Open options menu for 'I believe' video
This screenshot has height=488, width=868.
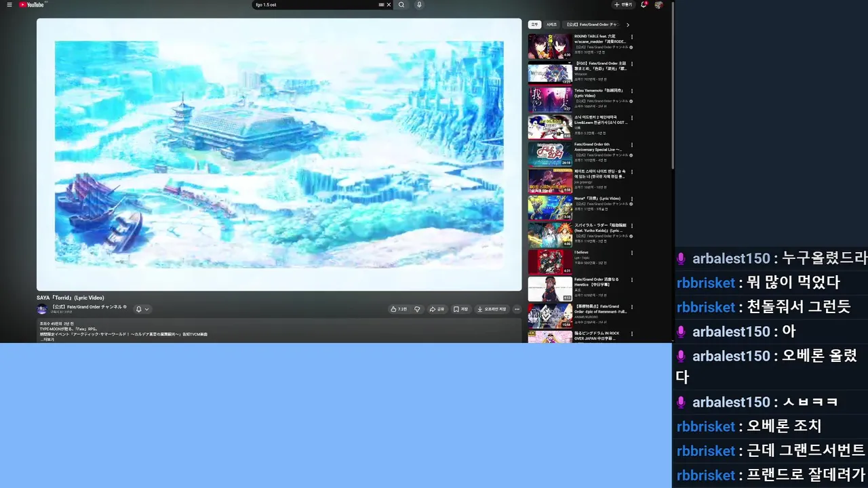tap(632, 252)
